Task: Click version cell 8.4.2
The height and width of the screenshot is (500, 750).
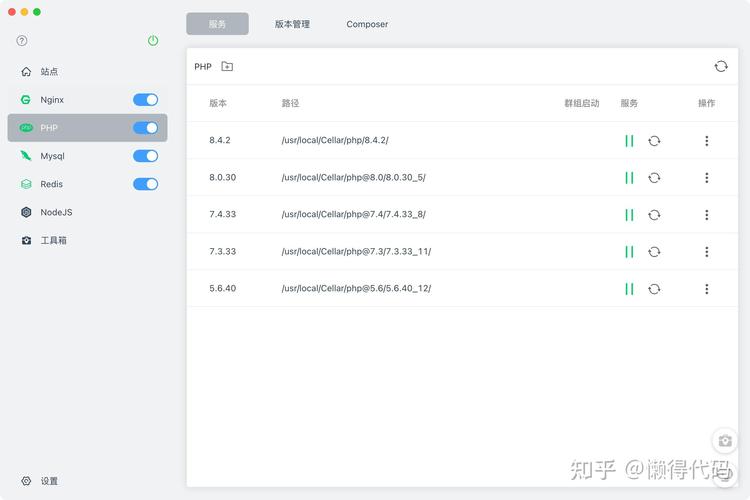Action: pos(220,140)
